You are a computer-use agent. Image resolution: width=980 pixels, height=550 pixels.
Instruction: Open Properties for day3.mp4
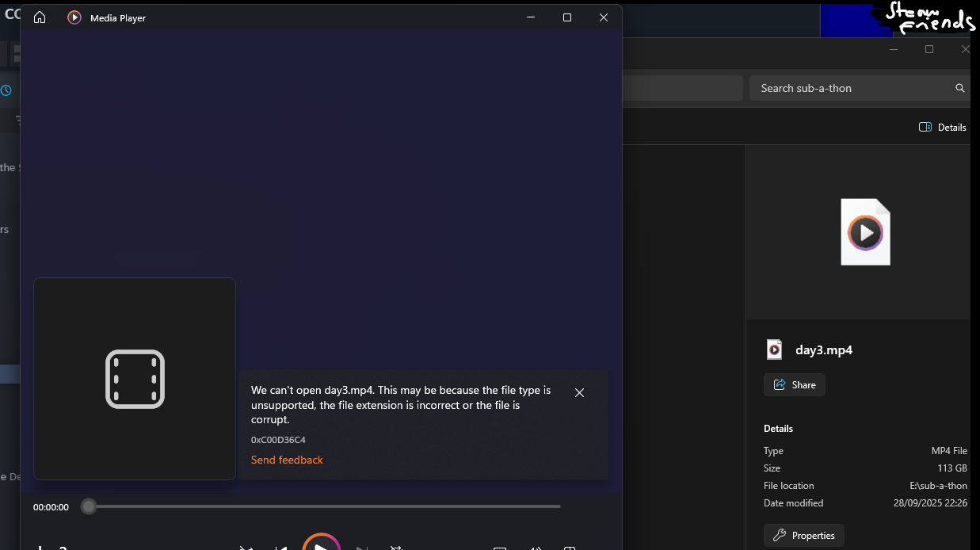pos(804,535)
